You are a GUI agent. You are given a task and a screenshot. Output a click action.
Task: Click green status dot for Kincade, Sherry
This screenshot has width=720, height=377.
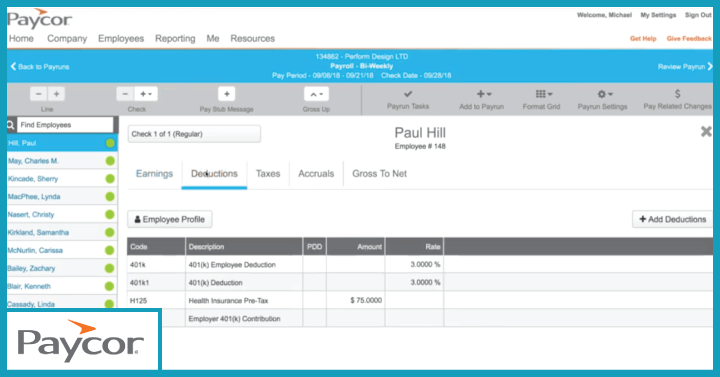click(110, 179)
